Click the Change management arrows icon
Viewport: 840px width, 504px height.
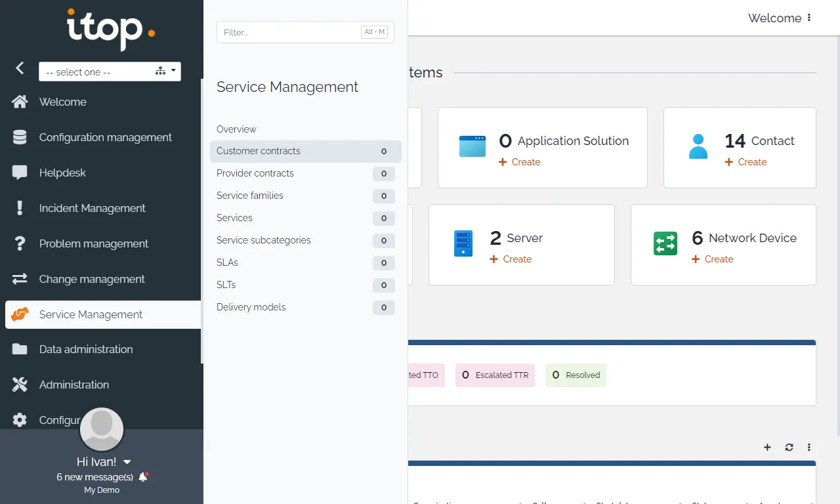tap(20, 279)
